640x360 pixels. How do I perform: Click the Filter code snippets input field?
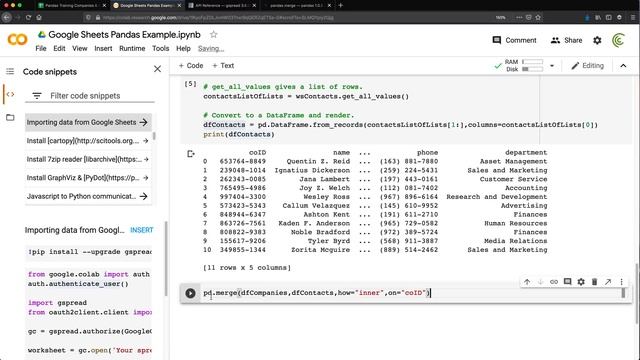tap(102, 96)
